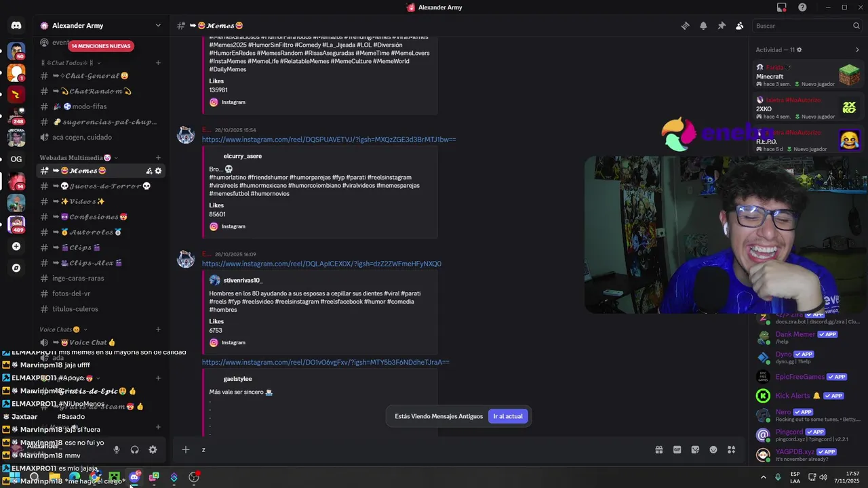
Task: Open Instagram reel link DO1vO6vgFxv
Action: 325,362
